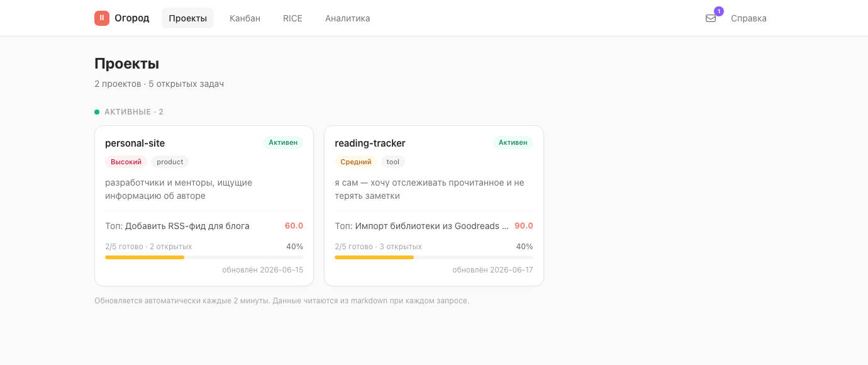Image resolution: width=868 pixels, height=365 pixels.
Task: Click the Высокий priority tag
Action: [x=126, y=162]
